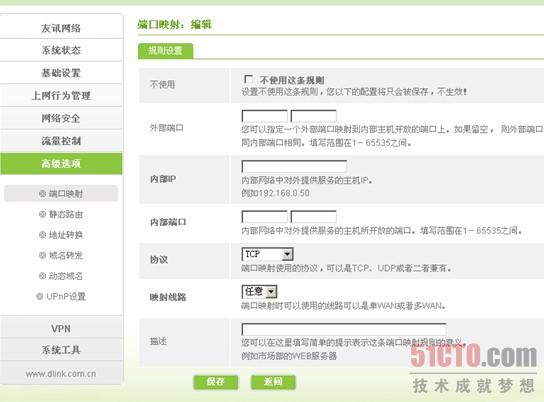Click the 端口映射: 编辑 page heading
Image resolution: width=544 pixels, height=402 pixels.
coord(175,24)
